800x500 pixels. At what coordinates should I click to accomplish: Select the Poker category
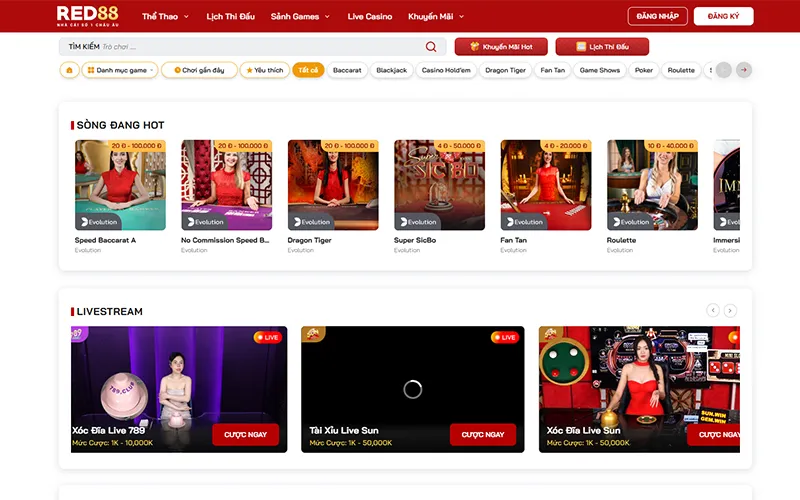(643, 70)
